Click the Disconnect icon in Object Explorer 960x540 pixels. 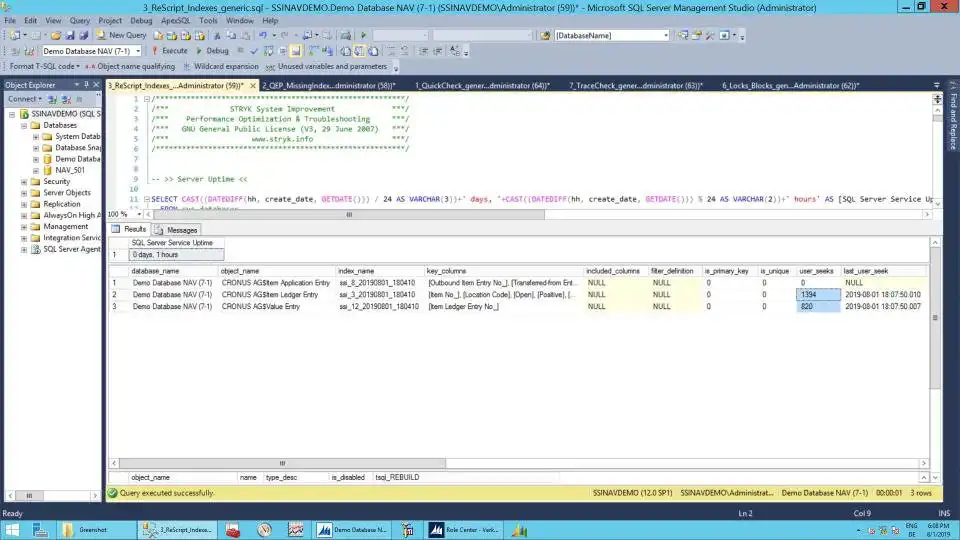(66, 99)
